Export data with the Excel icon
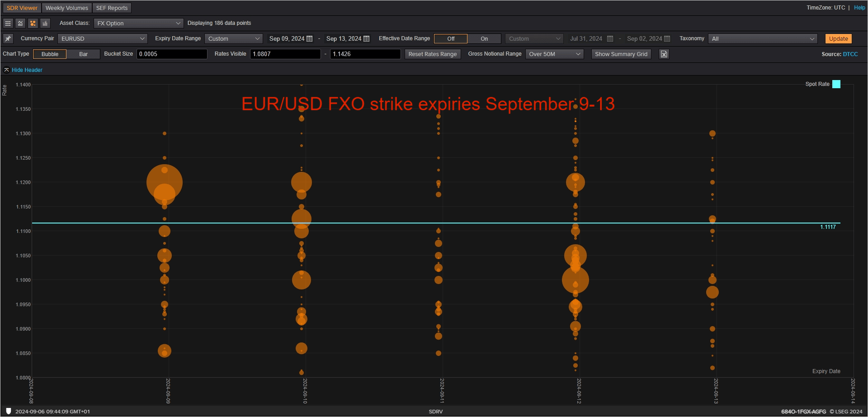Viewport: 868px width, 417px height. (x=664, y=54)
